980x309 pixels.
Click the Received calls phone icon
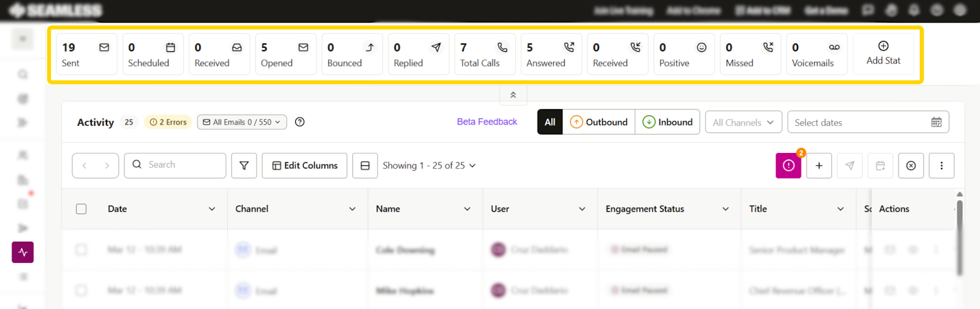click(635, 47)
